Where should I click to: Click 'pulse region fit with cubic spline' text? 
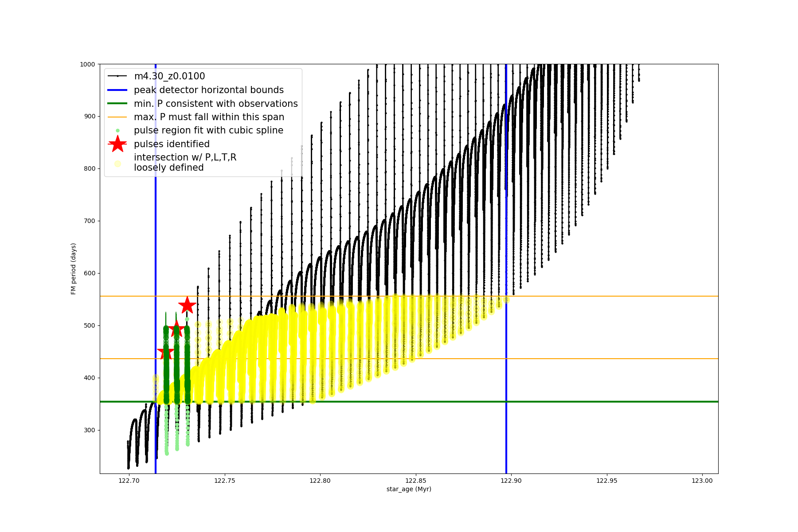pyautogui.click(x=208, y=130)
